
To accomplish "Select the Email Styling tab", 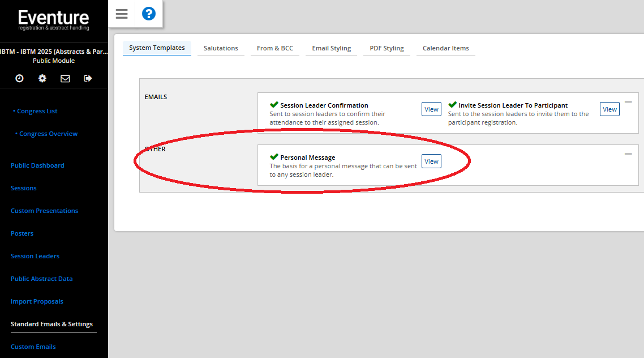I will point(332,48).
